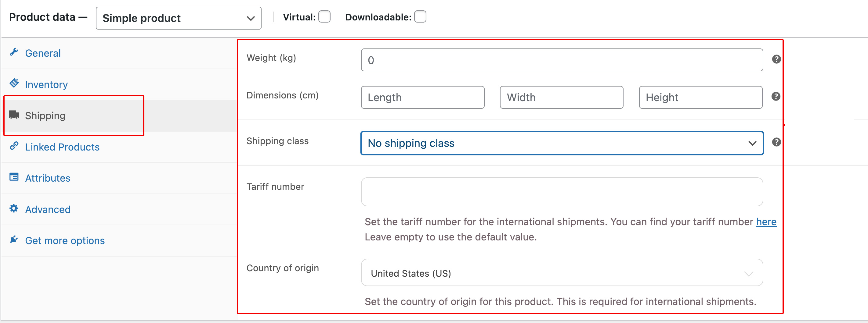
Task: Select the truck icon beside Shipping
Action: [x=14, y=114]
